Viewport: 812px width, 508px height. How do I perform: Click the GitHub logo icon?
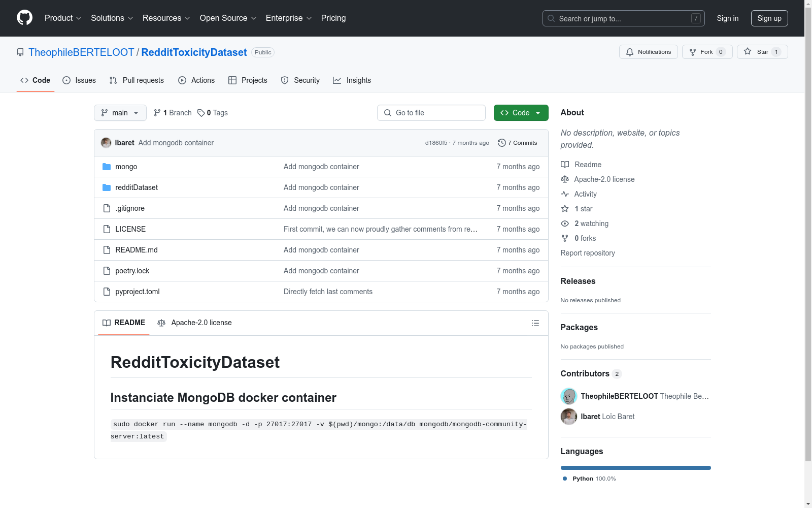click(x=24, y=18)
